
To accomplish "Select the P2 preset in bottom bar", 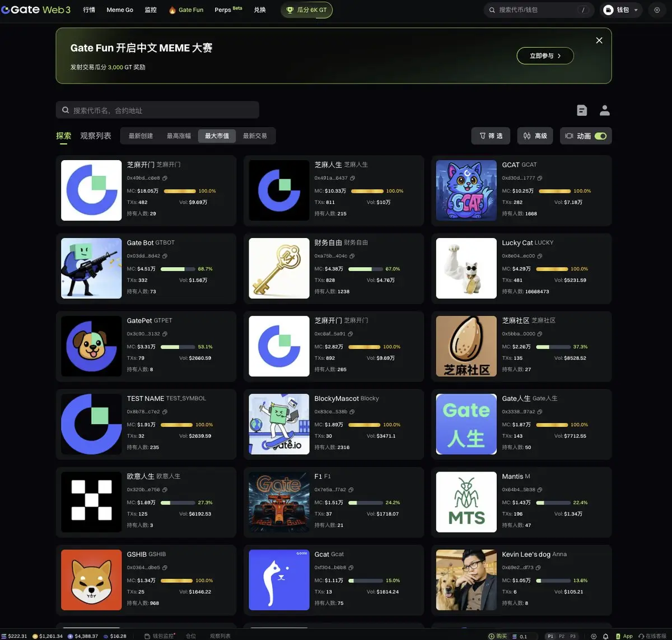I will click(562, 636).
